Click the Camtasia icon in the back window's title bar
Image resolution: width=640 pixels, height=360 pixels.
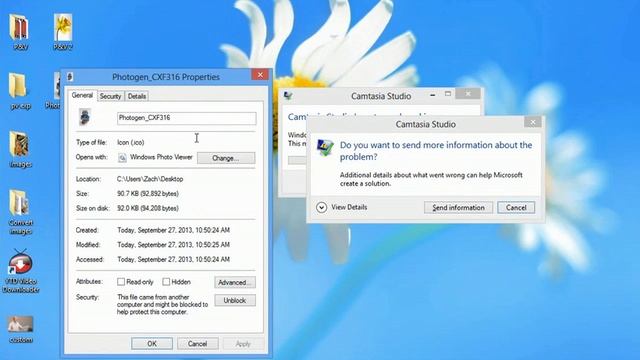point(288,96)
